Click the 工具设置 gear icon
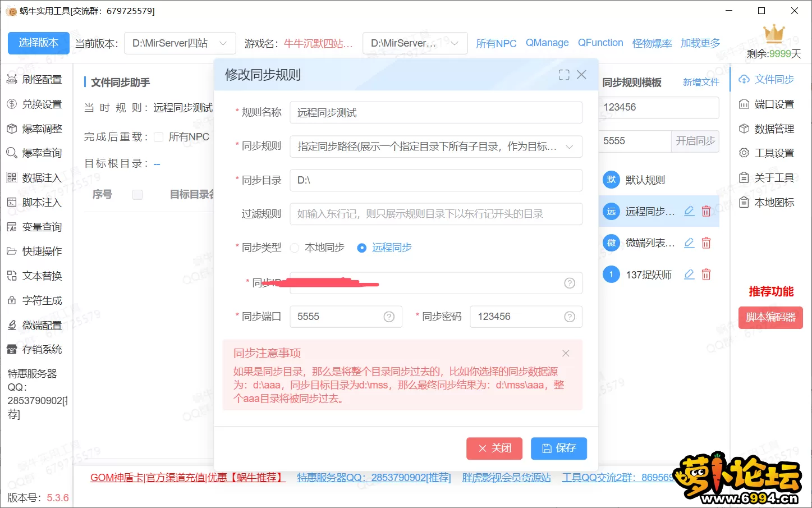Screen dimensions: 812x508 pyautogui.click(x=744, y=153)
